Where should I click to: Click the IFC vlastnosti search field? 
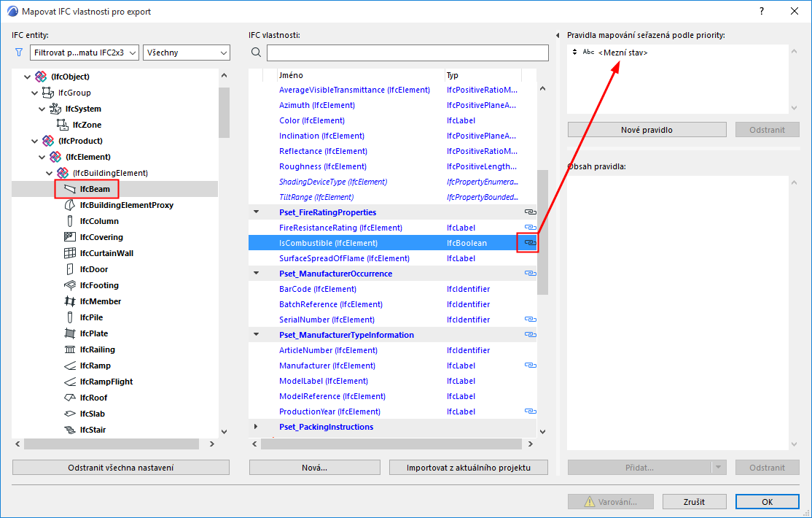click(407, 53)
